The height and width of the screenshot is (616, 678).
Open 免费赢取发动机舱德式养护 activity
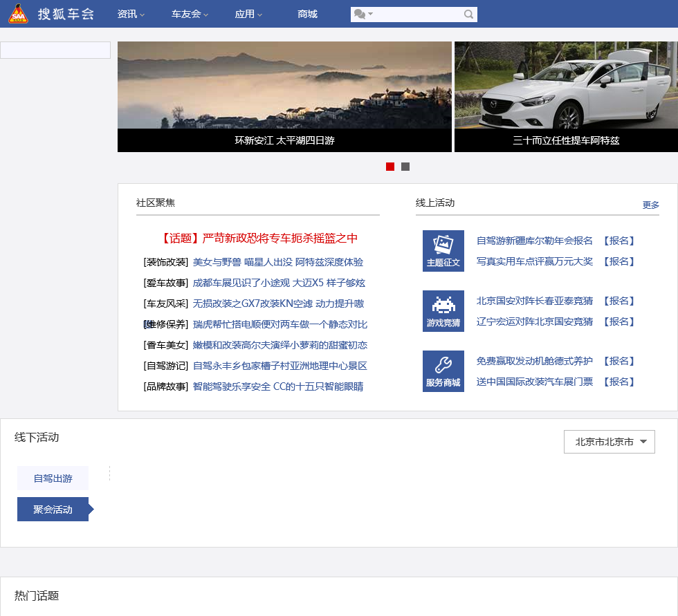pyautogui.click(x=534, y=361)
